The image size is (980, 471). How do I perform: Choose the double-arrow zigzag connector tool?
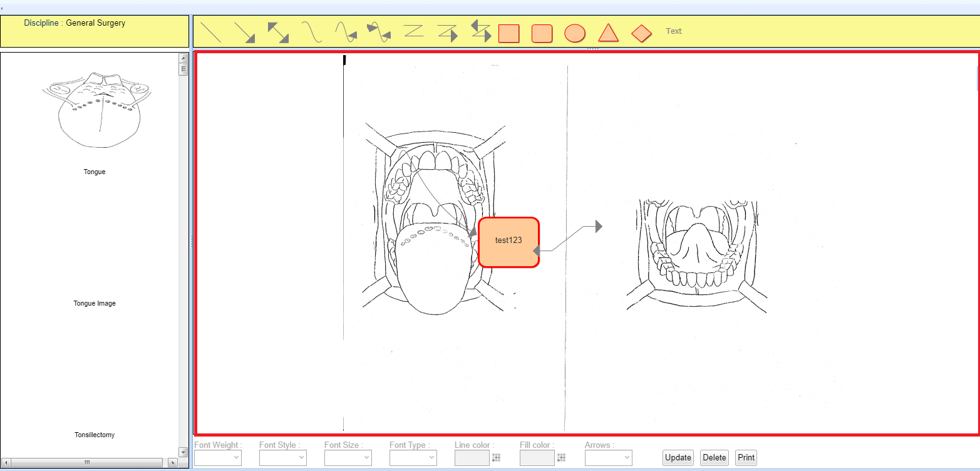coord(480,31)
